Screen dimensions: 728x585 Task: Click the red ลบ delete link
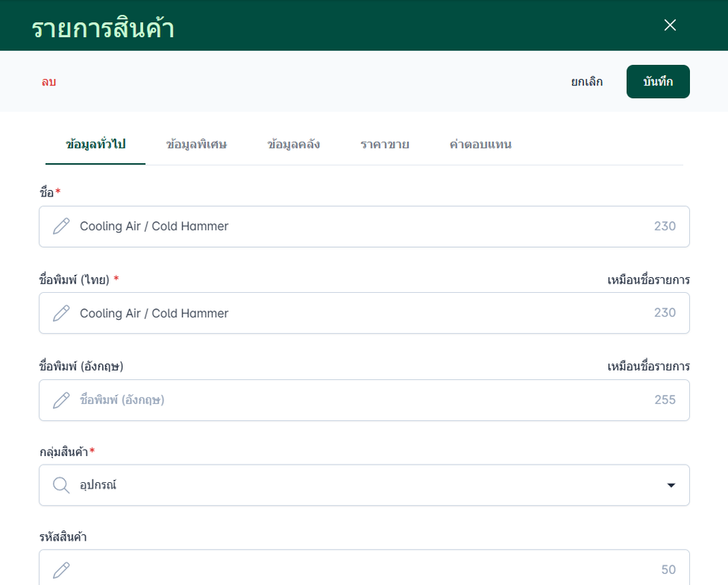pos(49,82)
